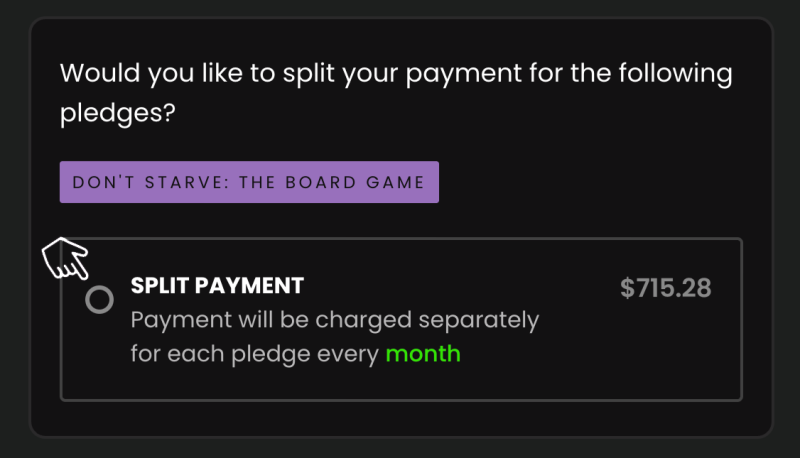Click the green "month" link

coord(423,354)
